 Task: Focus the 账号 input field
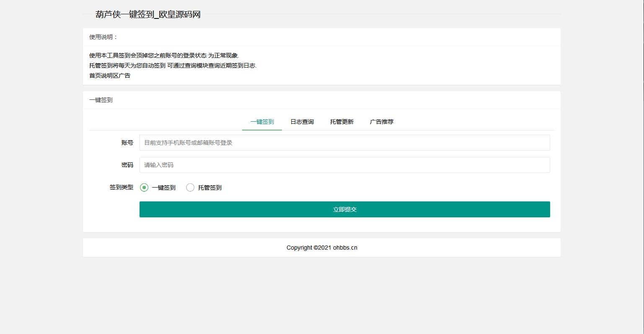pos(344,143)
